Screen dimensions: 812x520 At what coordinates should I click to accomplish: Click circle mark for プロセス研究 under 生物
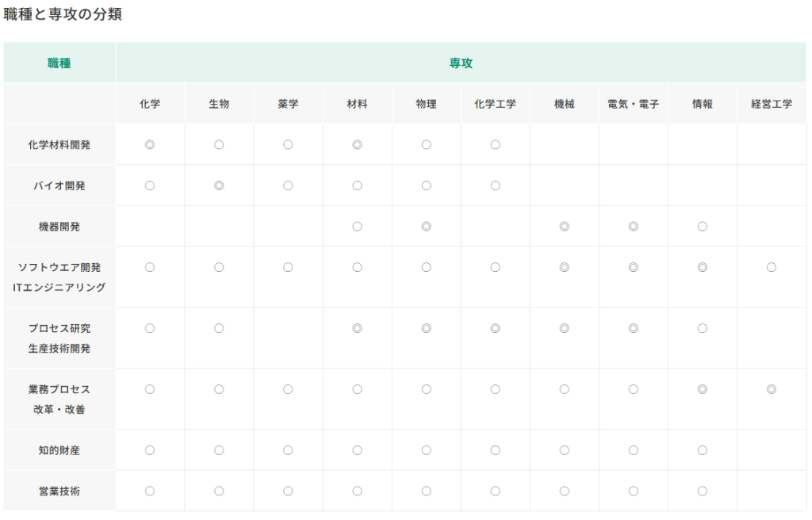[x=219, y=328]
